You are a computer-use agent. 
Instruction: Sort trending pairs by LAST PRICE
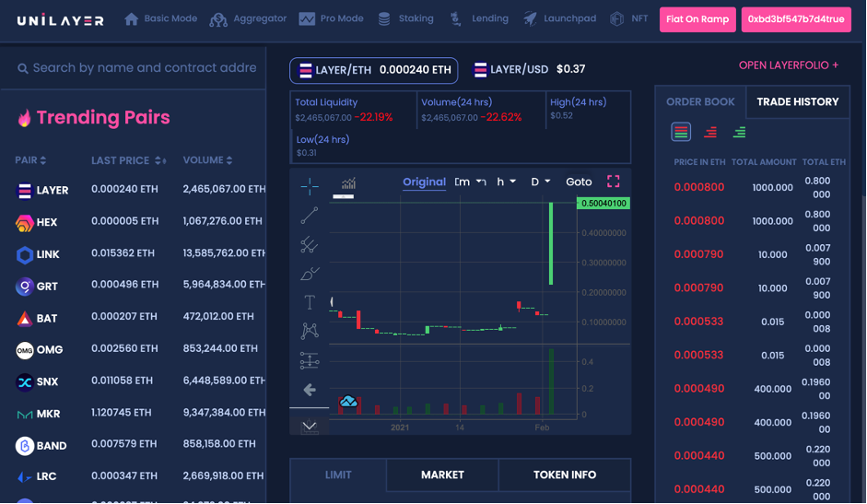click(128, 160)
